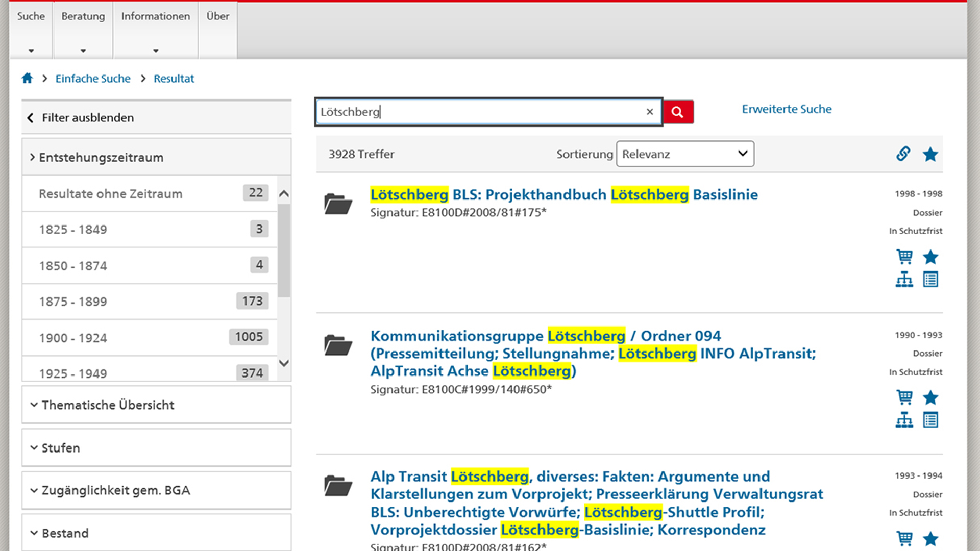Open the Sortierung dropdown
This screenshot has height=551, width=980.
[684, 154]
